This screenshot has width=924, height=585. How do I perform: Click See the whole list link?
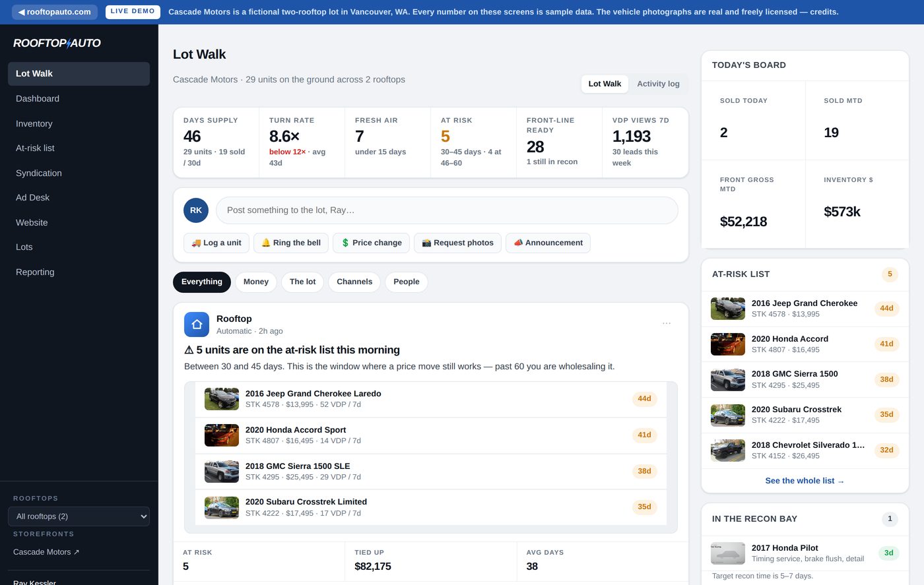point(805,481)
